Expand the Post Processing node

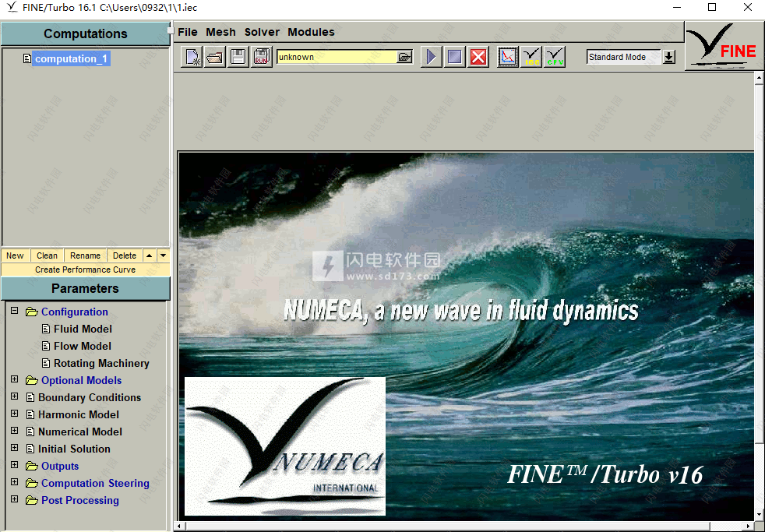tap(15, 499)
